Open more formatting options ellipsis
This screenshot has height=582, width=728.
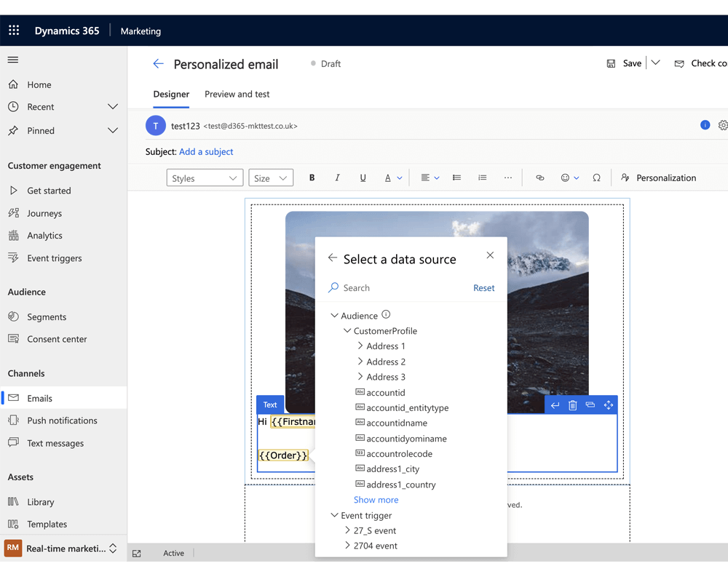pyautogui.click(x=508, y=178)
